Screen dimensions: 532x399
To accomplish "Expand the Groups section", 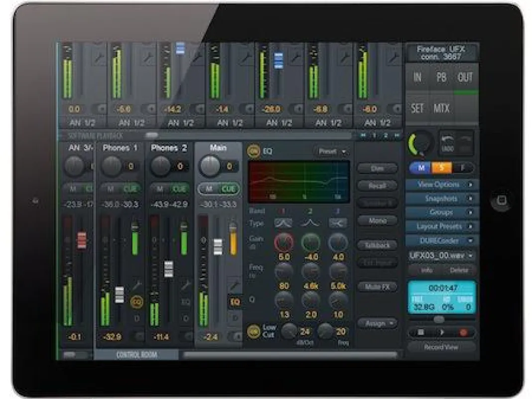I will [x=442, y=212].
